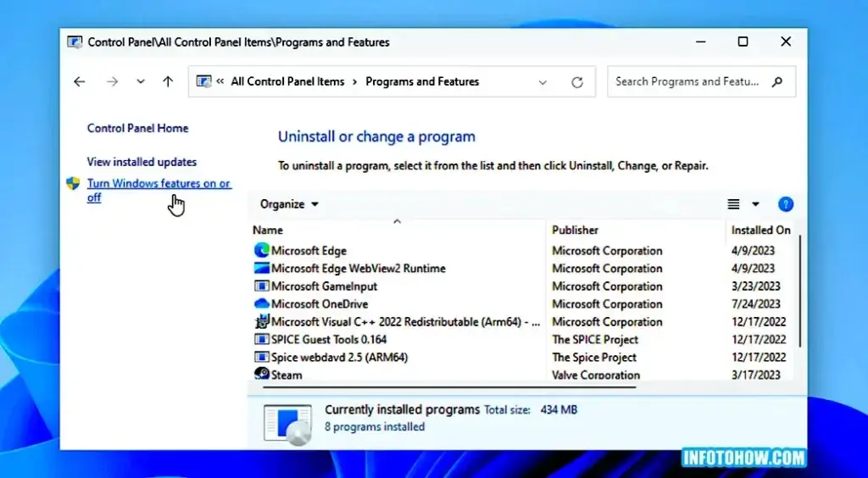Sort by the Name column header
Viewport: 868px width, 478px height.
coord(268,231)
